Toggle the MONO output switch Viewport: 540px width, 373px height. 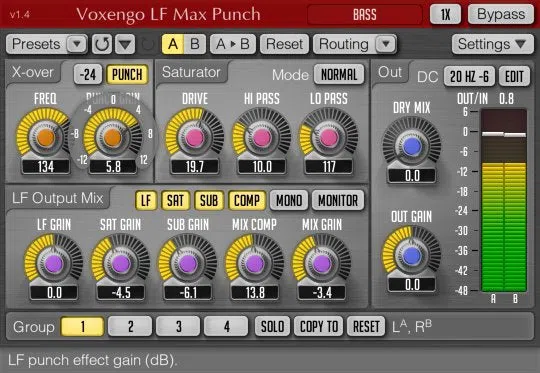(x=289, y=200)
